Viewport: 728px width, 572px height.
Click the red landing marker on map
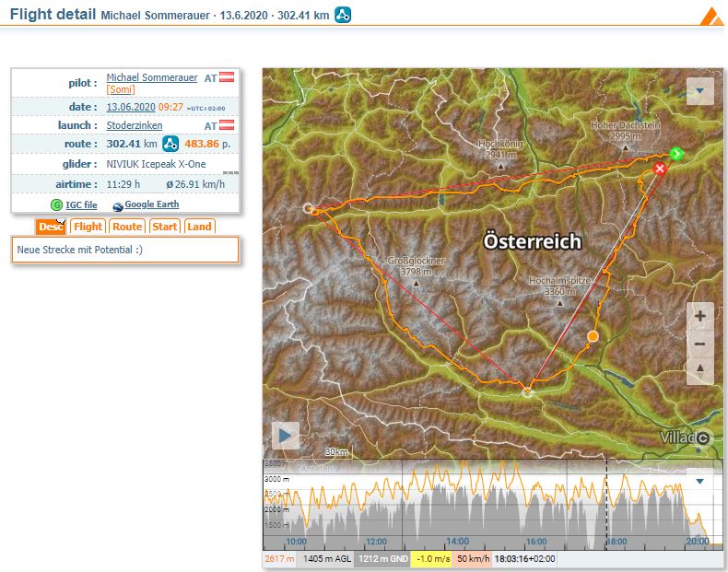click(660, 169)
